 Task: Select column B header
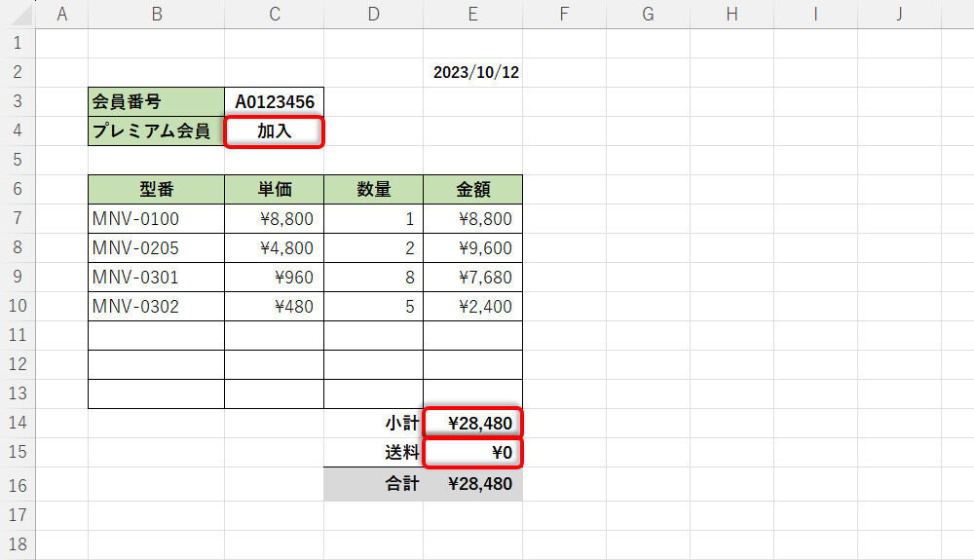click(157, 15)
